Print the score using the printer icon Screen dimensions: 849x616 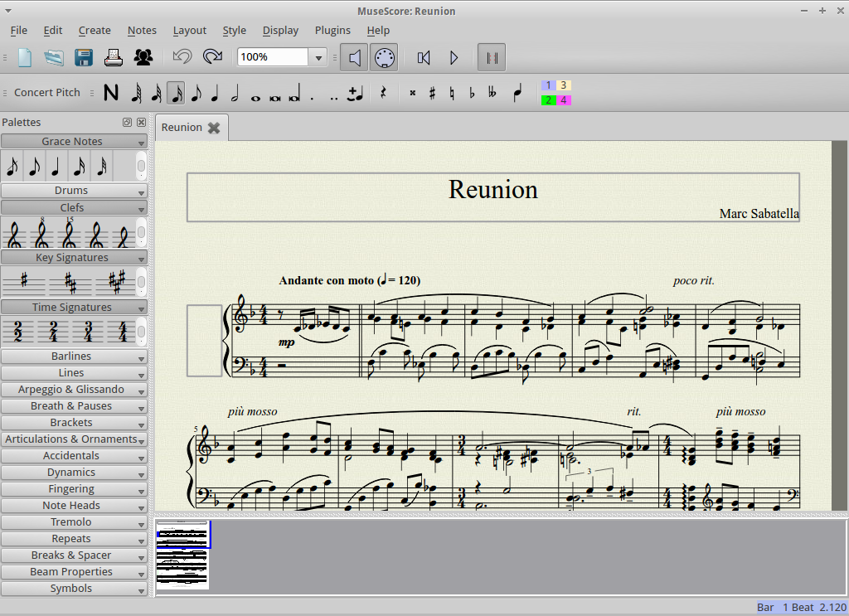point(113,57)
